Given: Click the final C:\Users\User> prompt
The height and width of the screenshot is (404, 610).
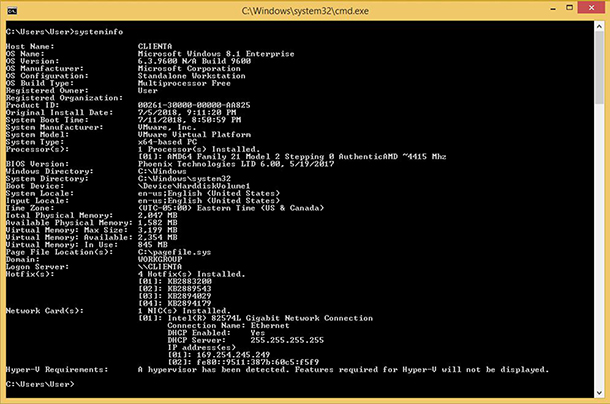Looking at the screenshot, I should click(40, 385).
